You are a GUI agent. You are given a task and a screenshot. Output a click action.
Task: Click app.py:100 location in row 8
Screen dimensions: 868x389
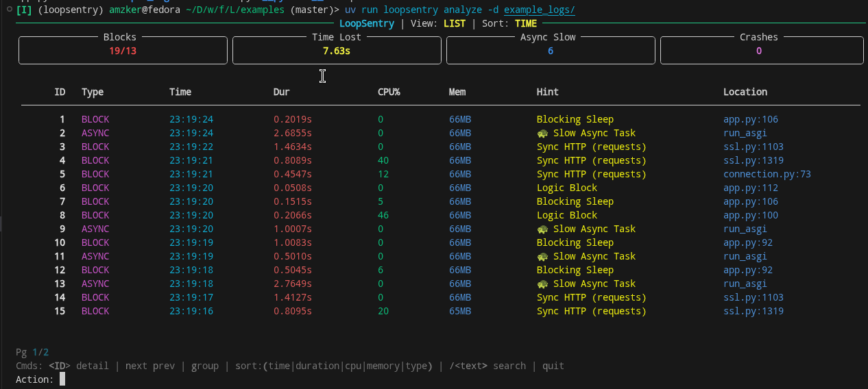click(751, 215)
